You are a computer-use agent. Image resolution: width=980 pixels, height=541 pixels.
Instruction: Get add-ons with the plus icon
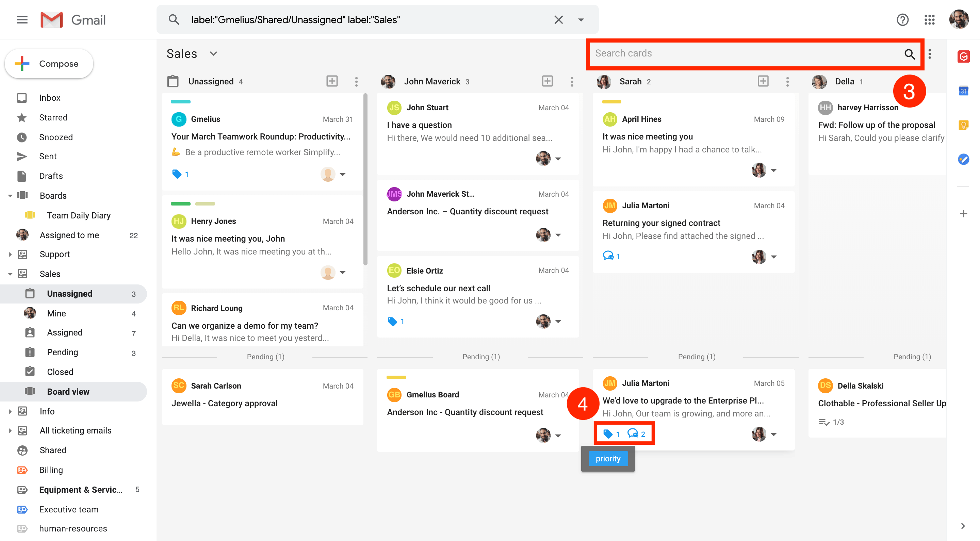click(963, 213)
